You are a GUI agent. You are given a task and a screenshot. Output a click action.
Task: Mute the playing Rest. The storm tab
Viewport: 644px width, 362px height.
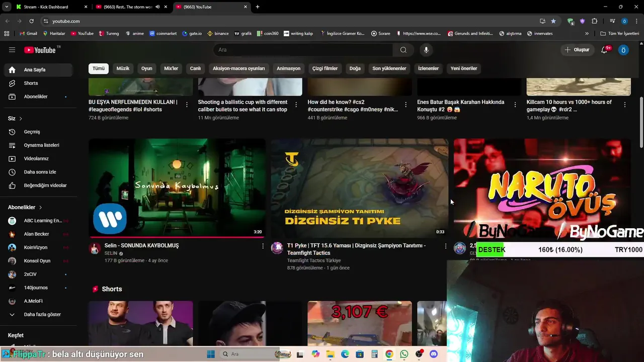(x=157, y=7)
